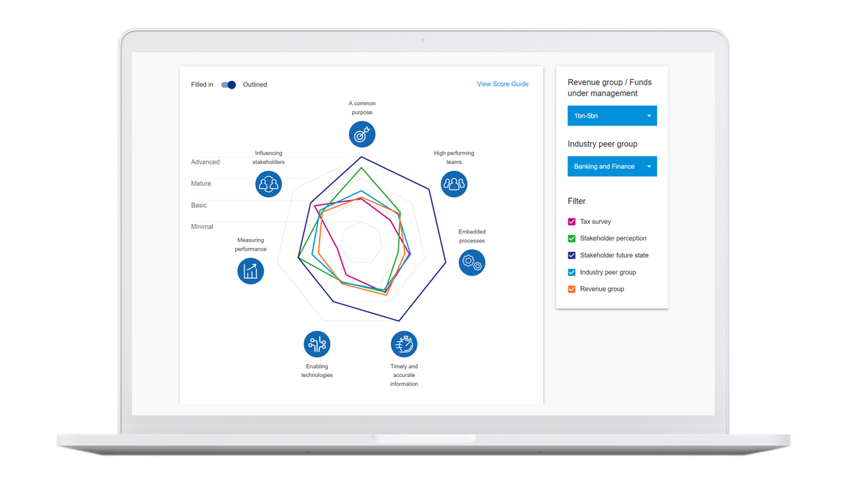Click the Advanced maturity level label
The image size is (848, 504).
[x=205, y=162]
